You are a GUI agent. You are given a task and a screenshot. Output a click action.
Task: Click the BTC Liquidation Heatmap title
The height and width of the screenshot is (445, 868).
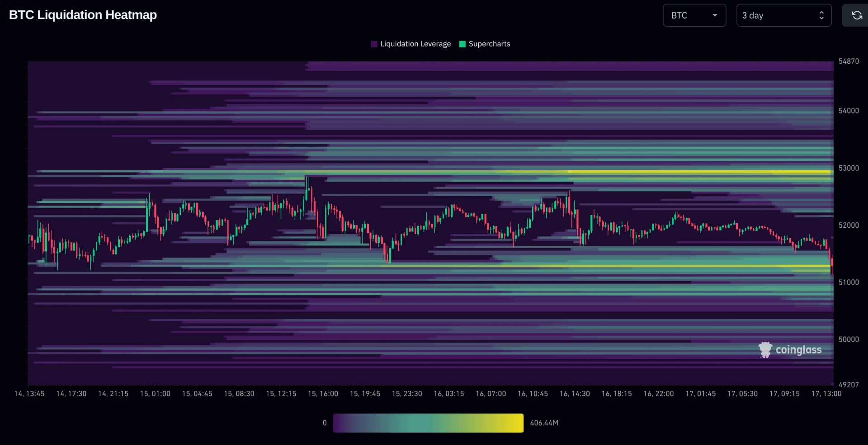tap(83, 15)
